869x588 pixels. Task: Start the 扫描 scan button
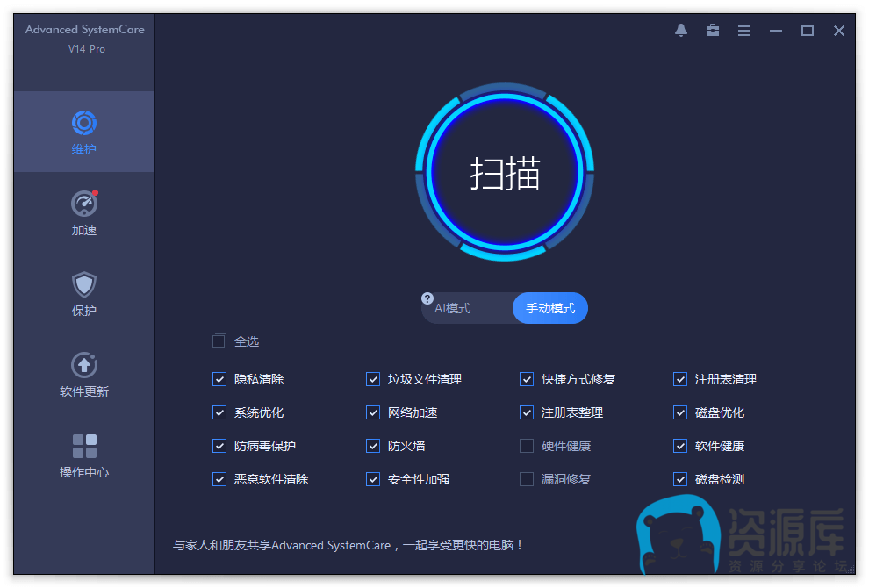click(505, 172)
